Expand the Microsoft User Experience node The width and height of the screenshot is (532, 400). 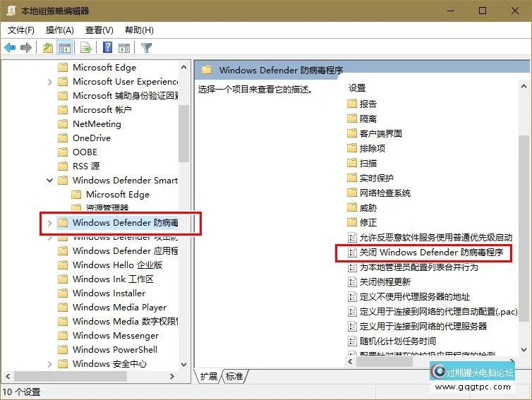pyautogui.click(x=49, y=82)
